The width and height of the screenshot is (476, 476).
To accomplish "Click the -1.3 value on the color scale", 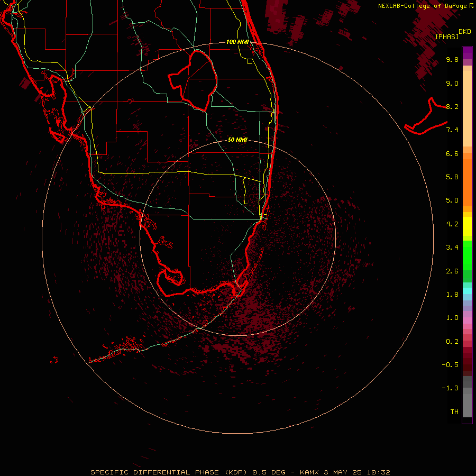I will coord(450,388).
